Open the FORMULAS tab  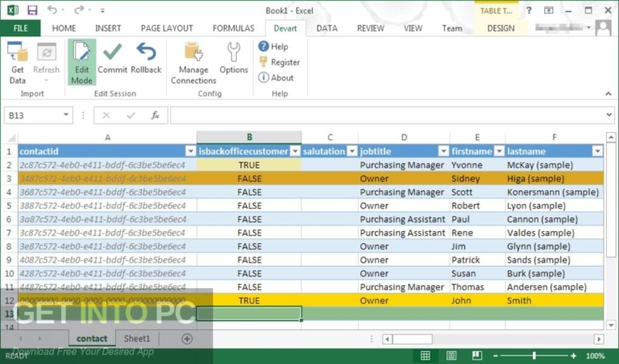pos(233,28)
